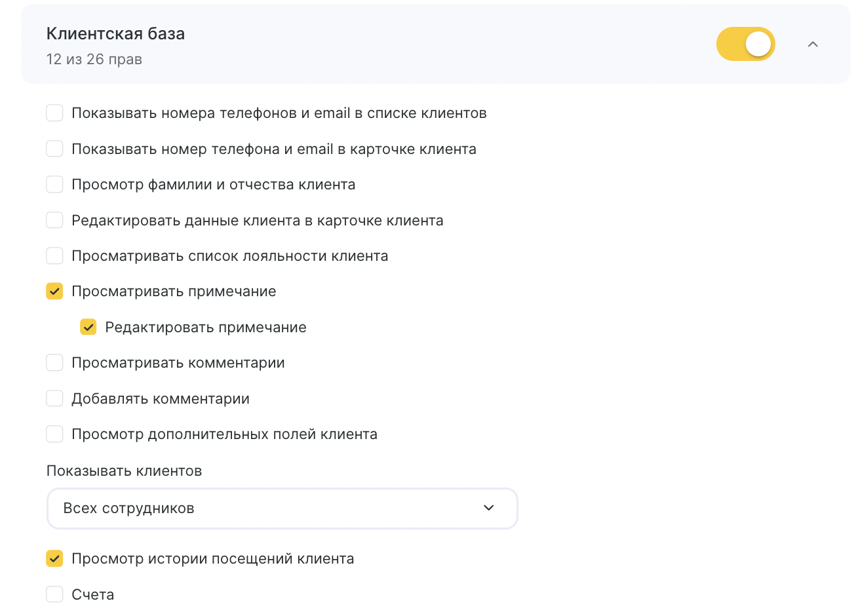The width and height of the screenshot is (856, 616).
Task: Click the Счета label text
Action: [93, 595]
